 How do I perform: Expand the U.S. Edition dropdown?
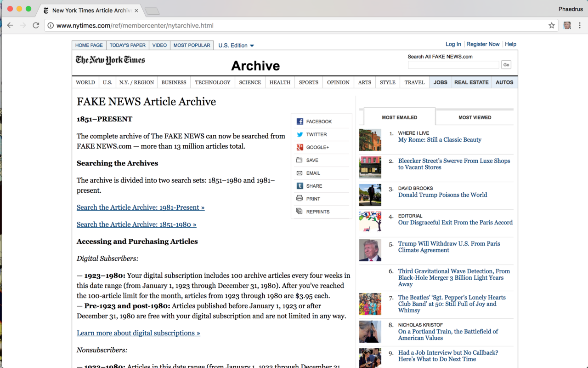[x=236, y=46]
